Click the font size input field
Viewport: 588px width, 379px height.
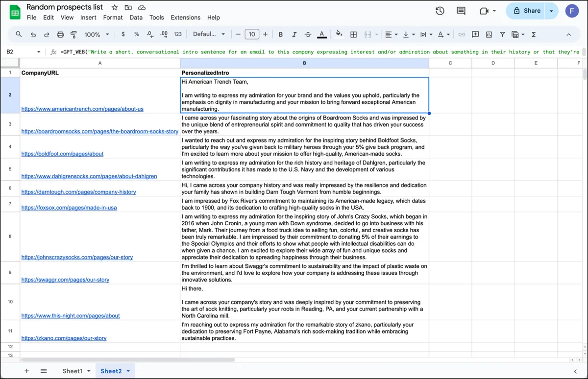pos(251,34)
